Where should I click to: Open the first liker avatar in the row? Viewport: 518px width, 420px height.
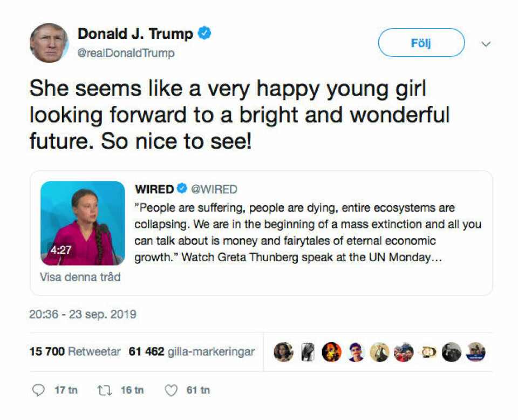[x=283, y=352]
